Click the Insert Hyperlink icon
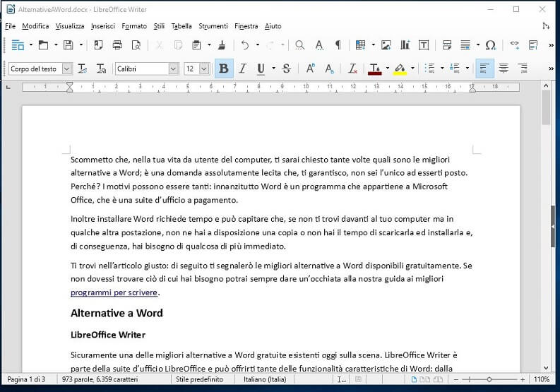This screenshot has width=560, height=392. (x=515, y=45)
